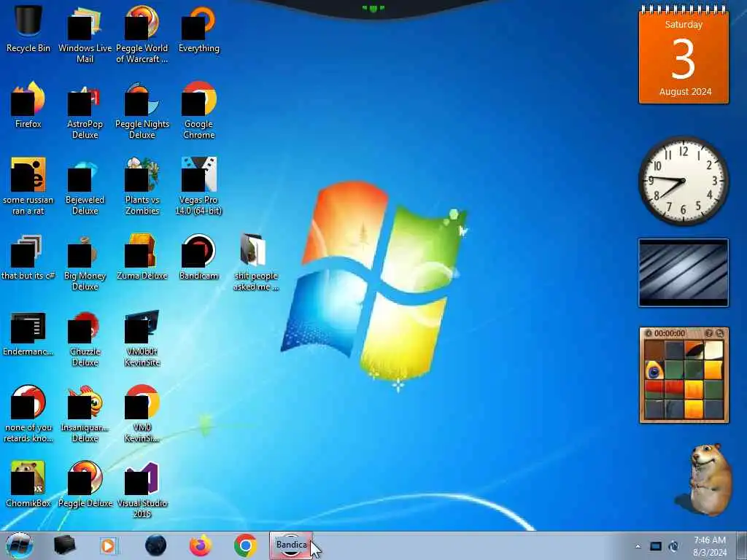Select Peggle Nights Deluxe icon

tap(142, 110)
